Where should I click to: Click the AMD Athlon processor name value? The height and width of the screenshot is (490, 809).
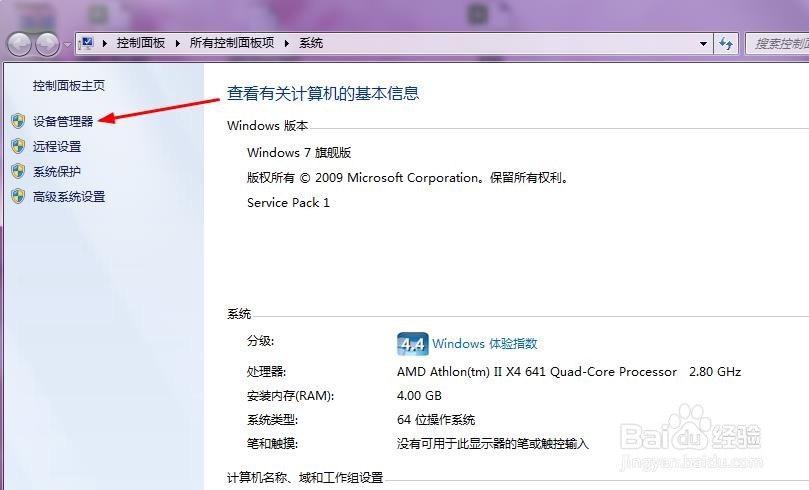point(537,372)
